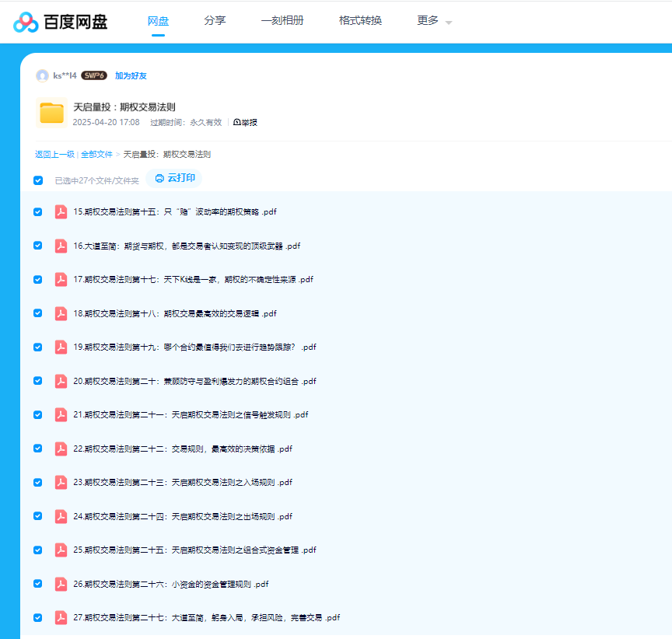Viewport: 672px width, 639px height.
Task: Uncheck file 20 期权合约组合 checkbox
Action: click(38, 381)
